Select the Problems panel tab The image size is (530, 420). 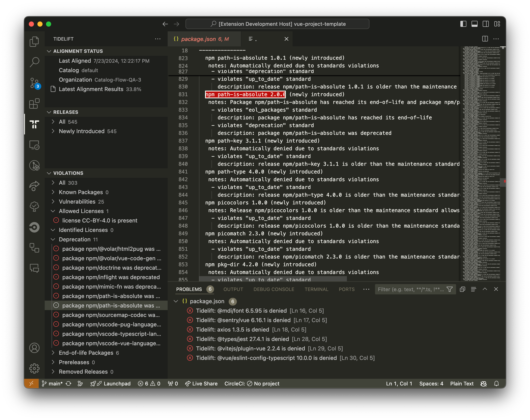tap(189, 289)
